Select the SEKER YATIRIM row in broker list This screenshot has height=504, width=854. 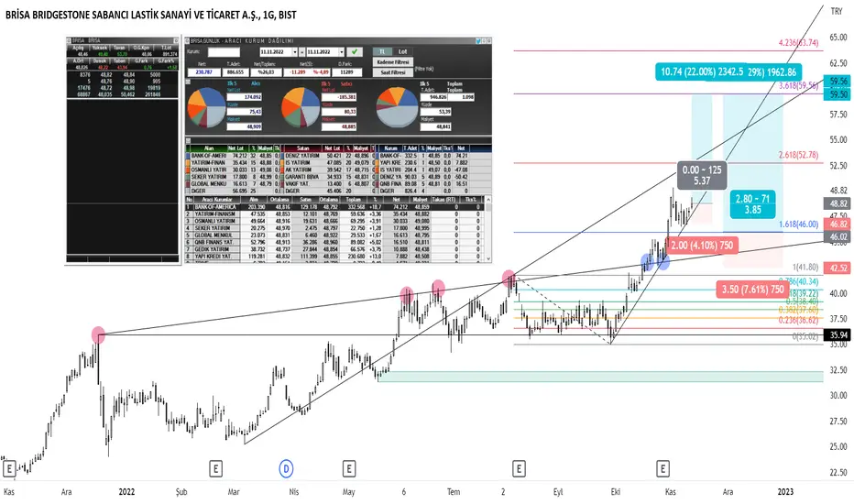[334, 228]
